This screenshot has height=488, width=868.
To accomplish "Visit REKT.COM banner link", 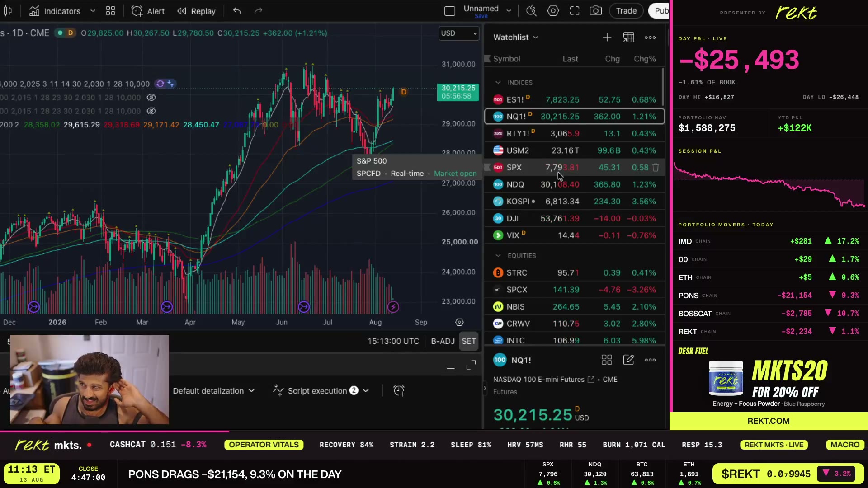I will (768, 421).
